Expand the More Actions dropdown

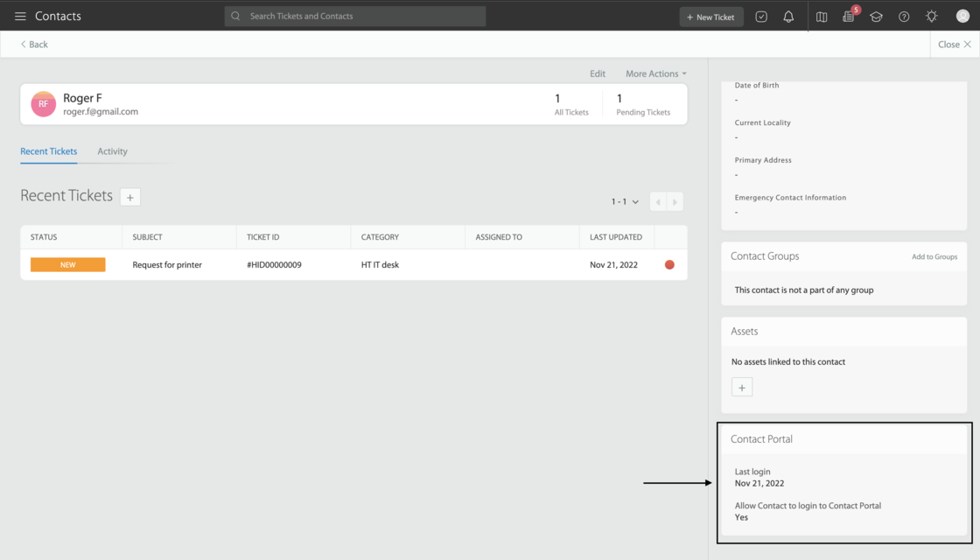pos(655,73)
